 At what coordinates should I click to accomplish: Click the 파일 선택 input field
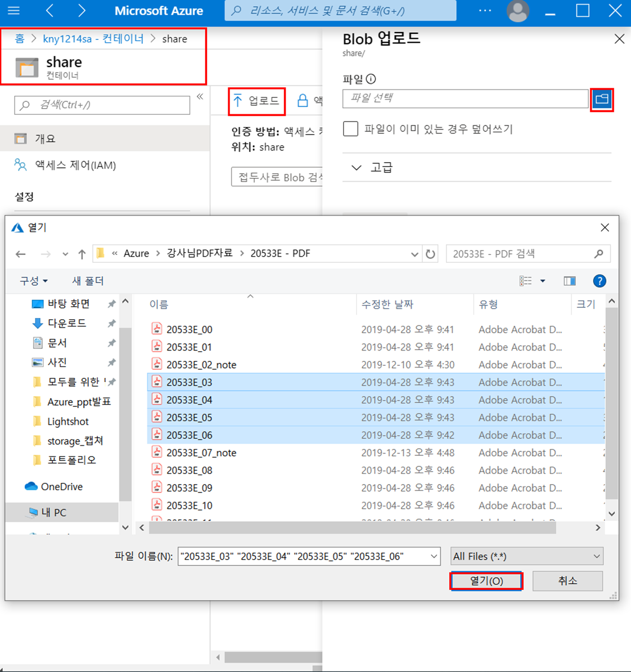[x=465, y=98]
